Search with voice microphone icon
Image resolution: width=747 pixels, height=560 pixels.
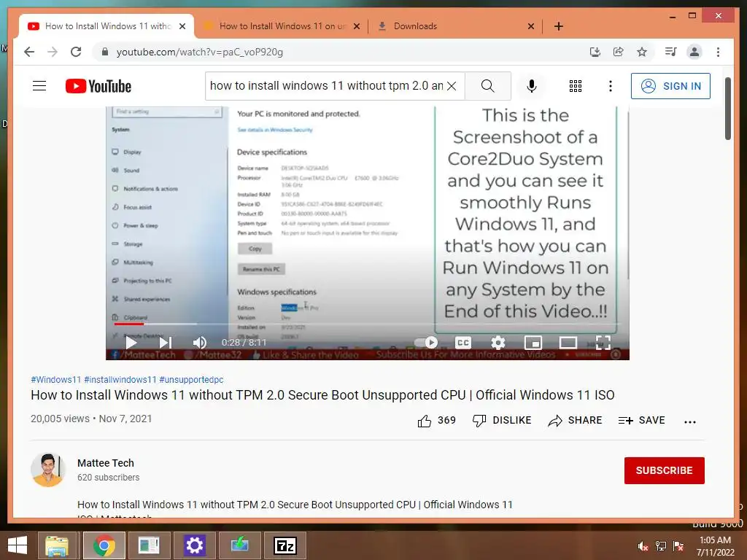532,86
